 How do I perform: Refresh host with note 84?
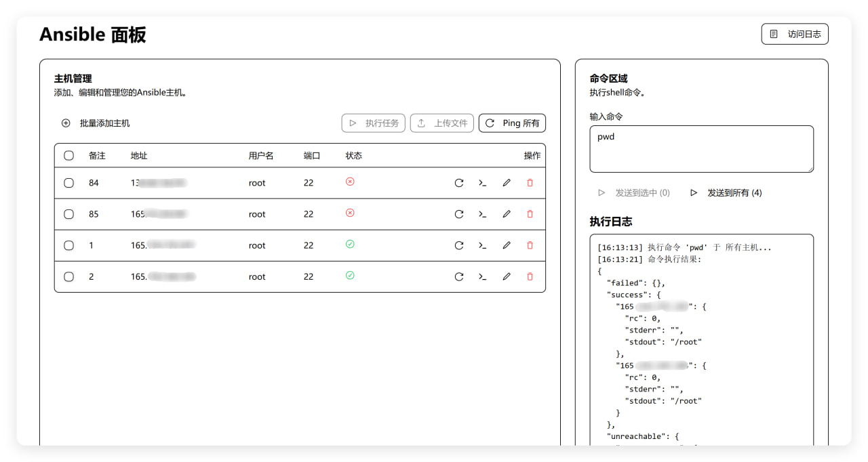click(x=459, y=183)
